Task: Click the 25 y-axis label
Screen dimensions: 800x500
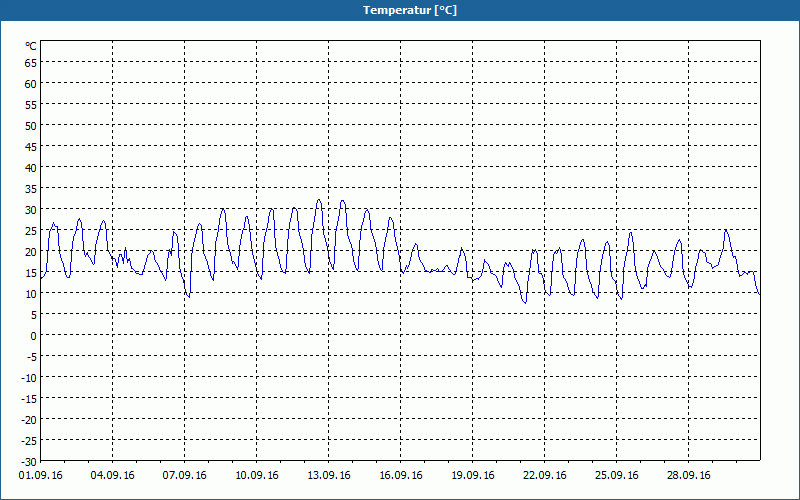Action: coord(31,231)
